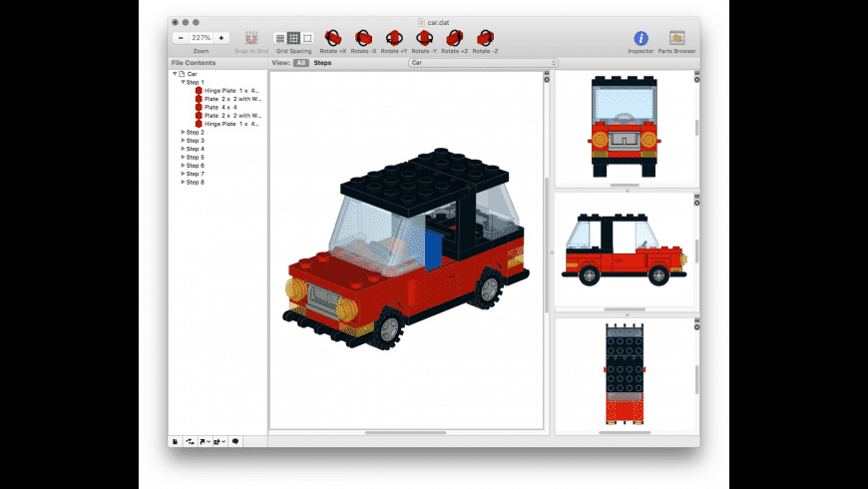Click the Rotate -Y toolbar icon

click(425, 38)
